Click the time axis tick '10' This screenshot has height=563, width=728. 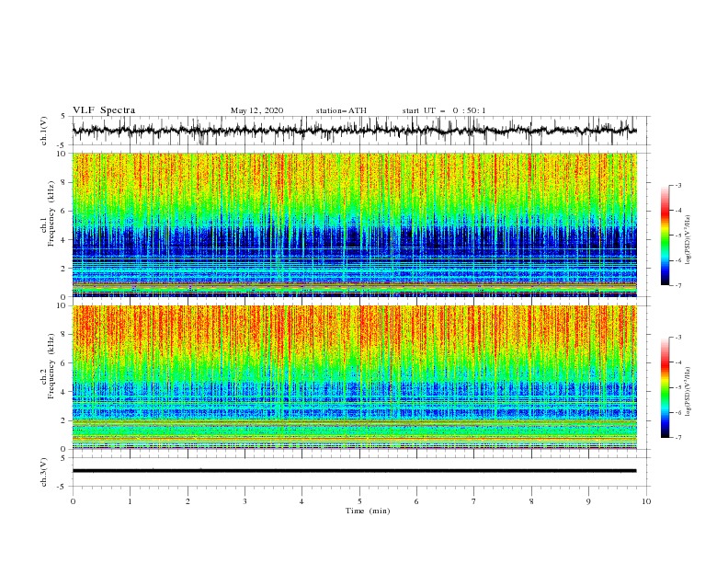point(646,501)
